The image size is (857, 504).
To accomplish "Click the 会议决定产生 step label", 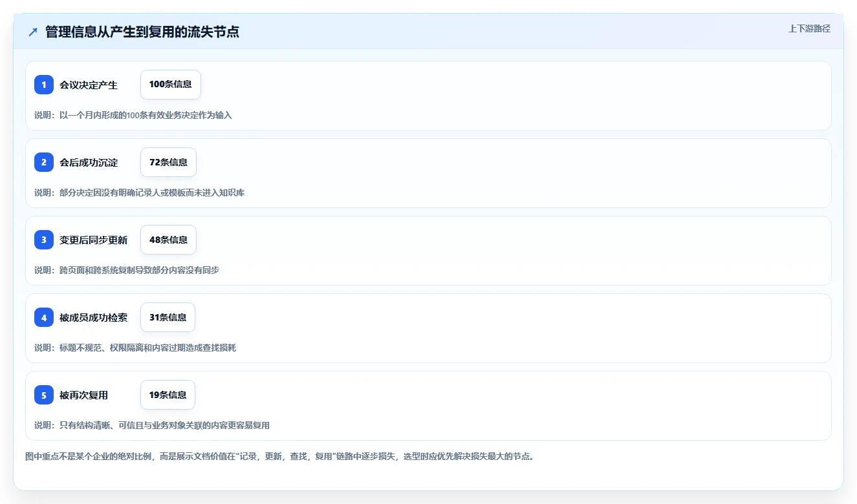I will click(89, 85).
